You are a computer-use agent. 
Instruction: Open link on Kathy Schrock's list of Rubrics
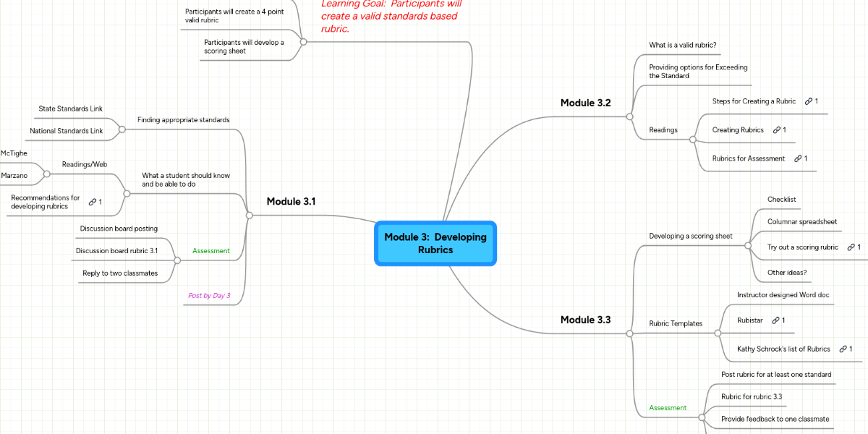point(845,349)
